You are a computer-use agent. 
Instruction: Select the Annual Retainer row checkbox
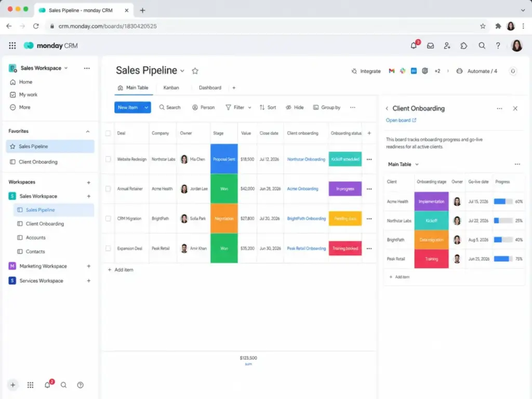pos(108,189)
